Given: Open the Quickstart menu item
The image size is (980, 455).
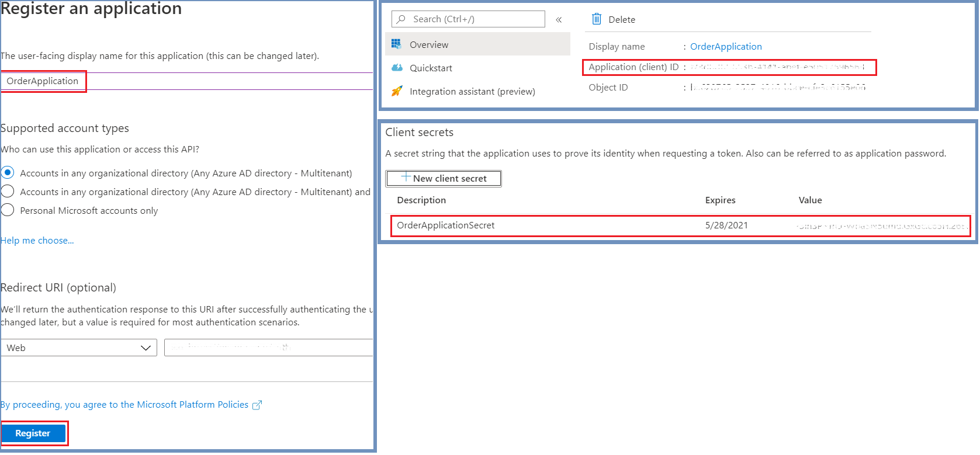Looking at the screenshot, I should (477, 68).
